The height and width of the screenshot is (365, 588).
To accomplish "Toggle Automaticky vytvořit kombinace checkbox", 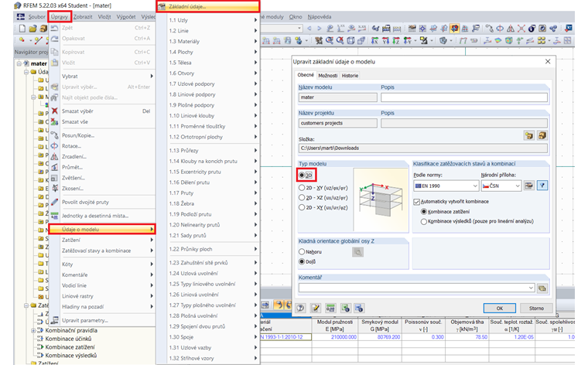I will click(x=416, y=202).
